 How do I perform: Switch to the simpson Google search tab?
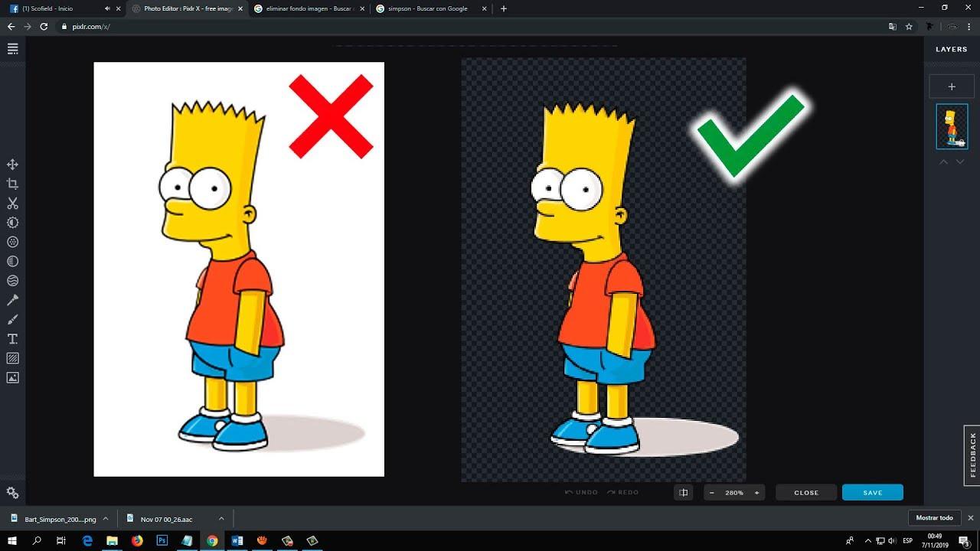click(429, 8)
